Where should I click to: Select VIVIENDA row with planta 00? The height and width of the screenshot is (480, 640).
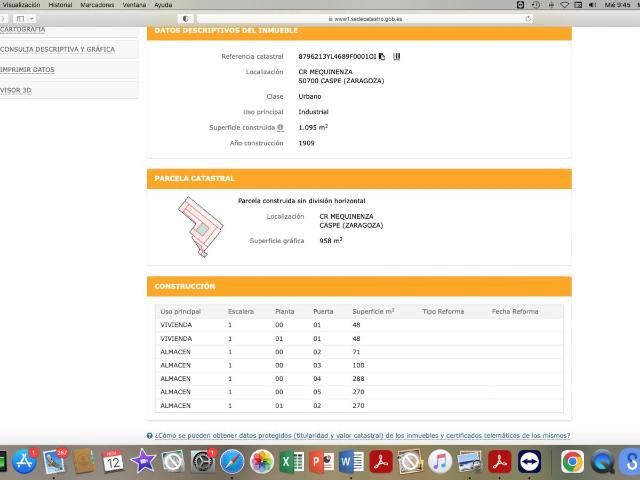pyautogui.click(x=359, y=325)
